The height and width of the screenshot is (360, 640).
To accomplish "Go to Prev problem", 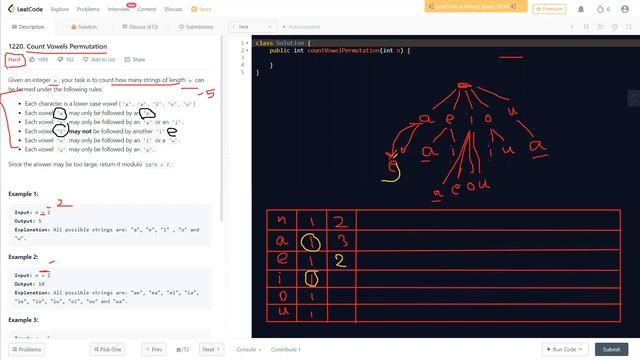I will pyautogui.click(x=154, y=349).
